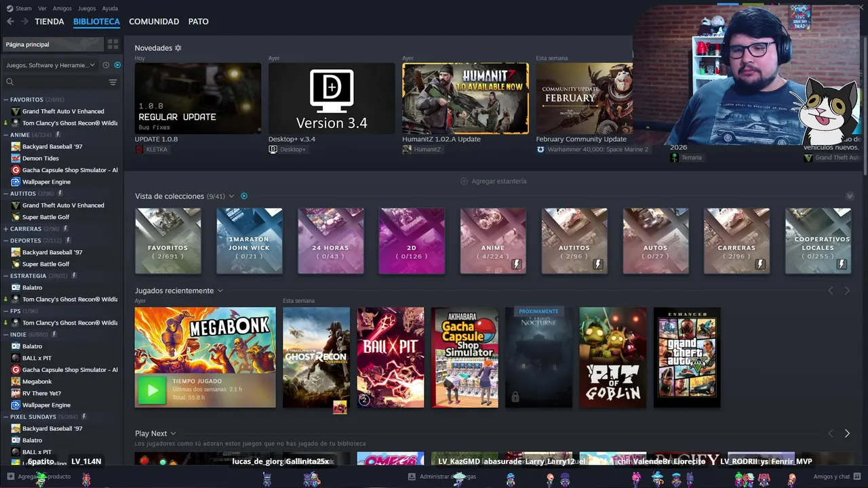Switch library to grid view icon
The image size is (868, 488).
point(113,44)
